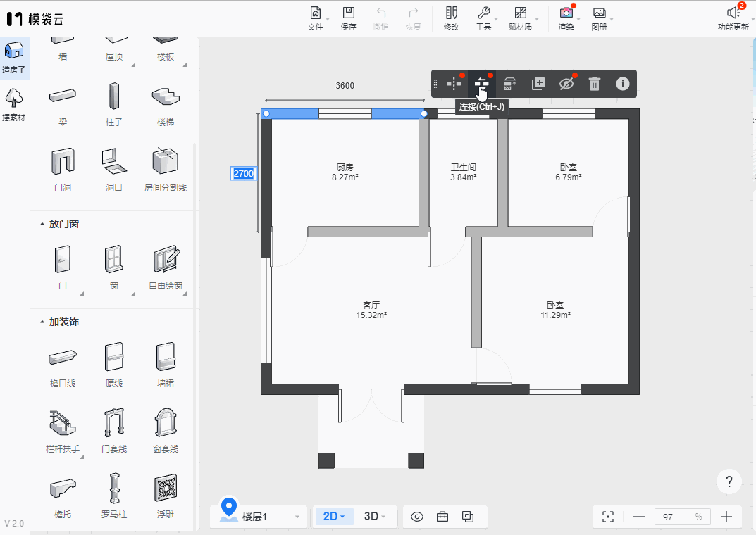Select the 楼梯 (stairs) tool icon

(x=165, y=98)
